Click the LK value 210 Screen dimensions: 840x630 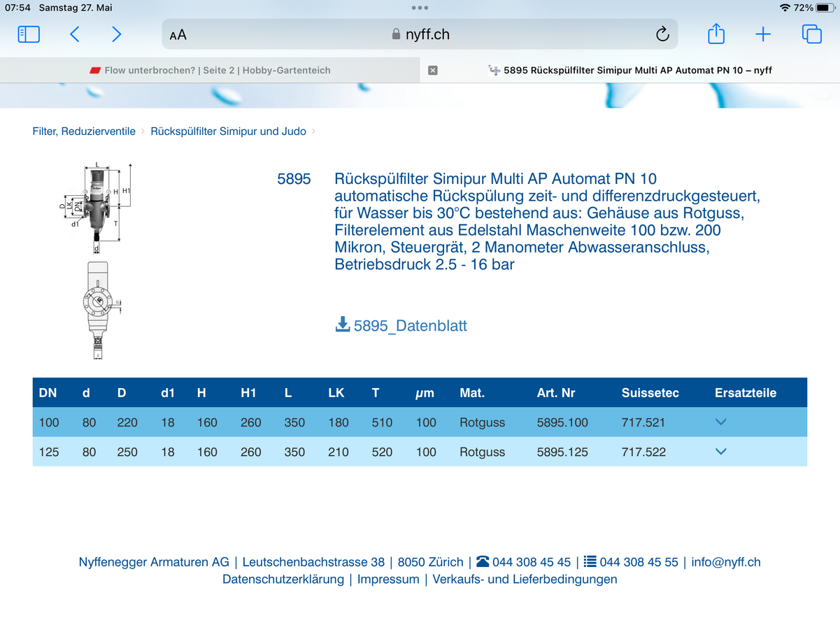pyautogui.click(x=339, y=452)
